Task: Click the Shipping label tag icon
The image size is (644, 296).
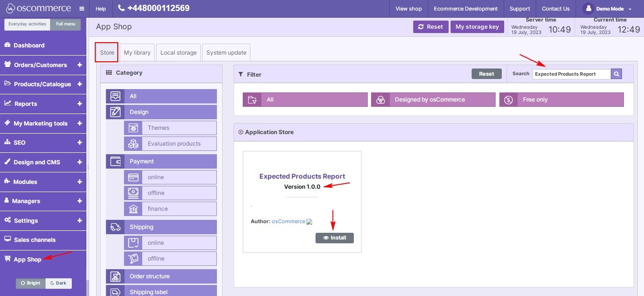Action: coord(115,292)
